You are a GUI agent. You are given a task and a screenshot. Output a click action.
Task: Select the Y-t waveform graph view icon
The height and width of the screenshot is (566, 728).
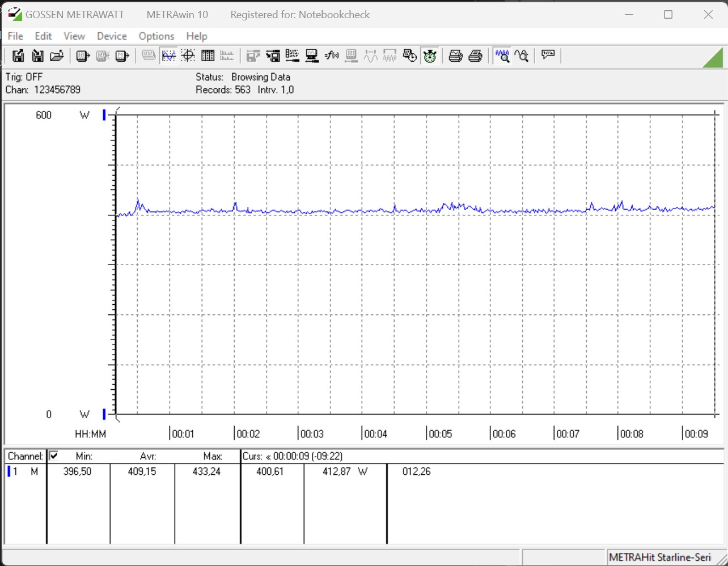click(x=168, y=56)
